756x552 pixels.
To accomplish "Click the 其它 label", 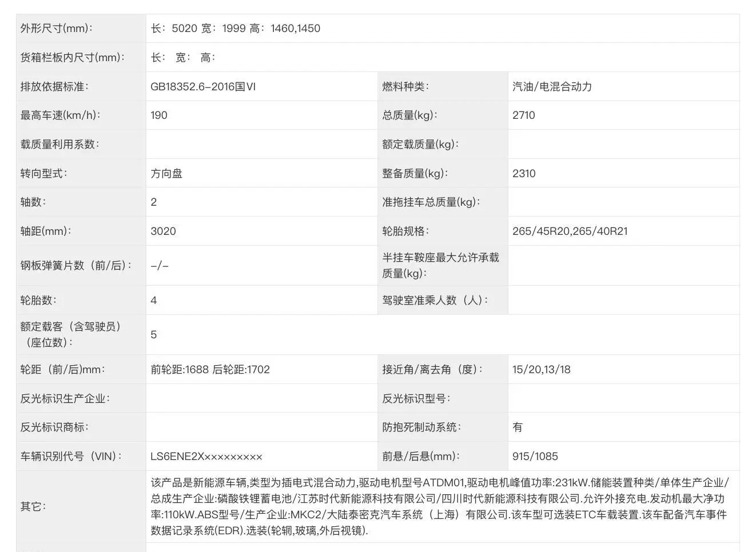I will click(33, 507).
